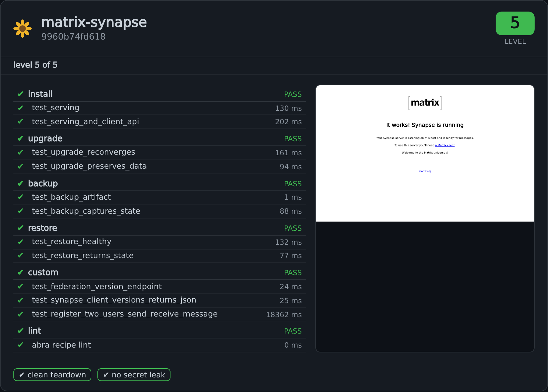
Task: Click the check mark beside test_serving
Action: point(21,108)
